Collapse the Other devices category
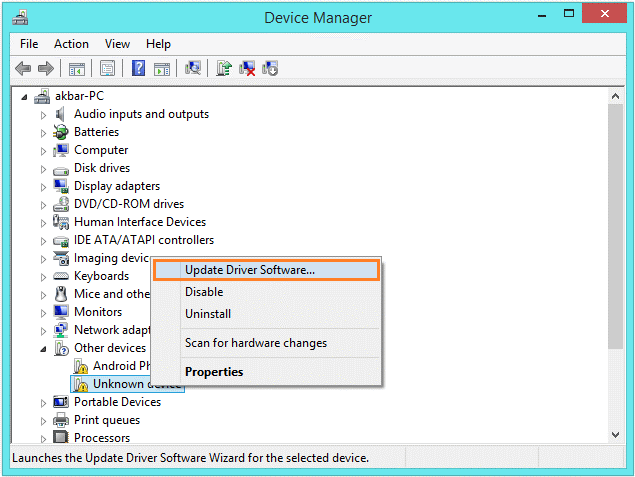Screen dimensions: 635x477 coord(43,348)
